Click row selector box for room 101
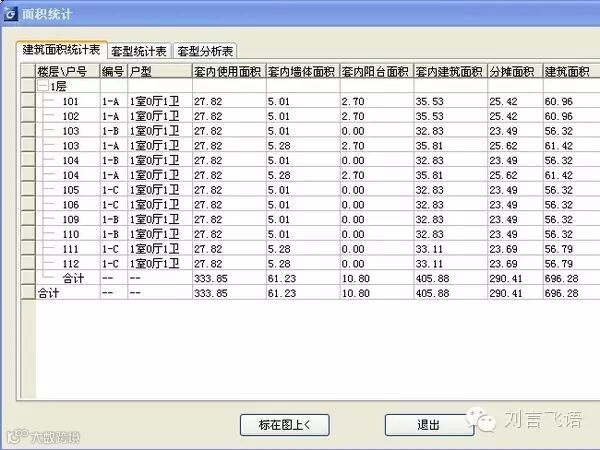600x450 pixels. point(28,101)
